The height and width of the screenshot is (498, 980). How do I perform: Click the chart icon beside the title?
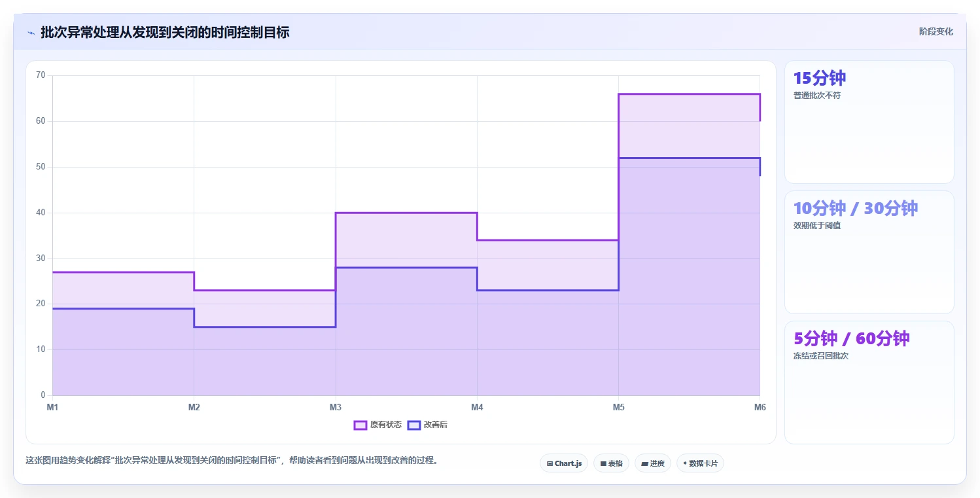pyautogui.click(x=31, y=32)
